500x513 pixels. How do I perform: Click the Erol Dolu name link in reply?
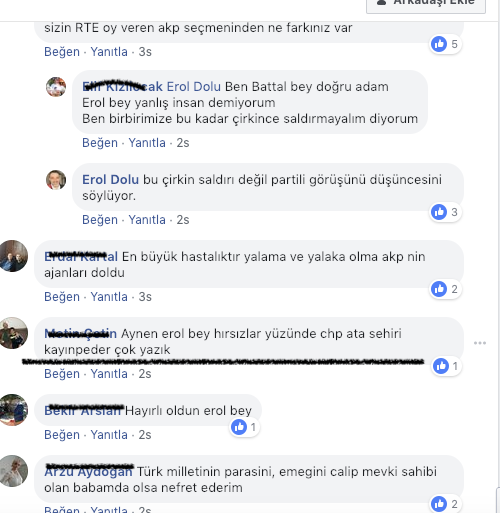click(x=110, y=180)
